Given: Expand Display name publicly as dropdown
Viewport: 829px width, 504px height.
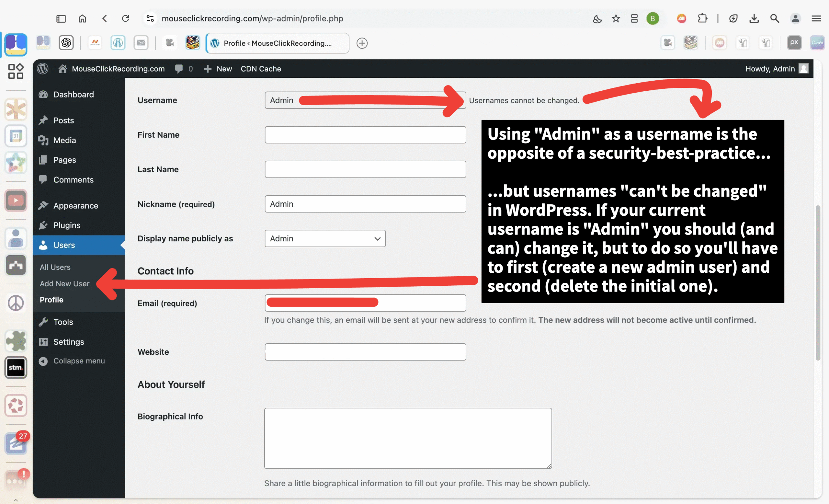Looking at the screenshot, I should [325, 238].
